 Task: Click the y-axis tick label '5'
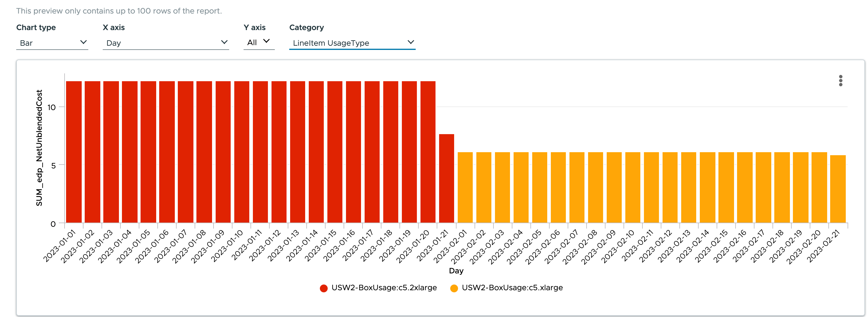point(53,165)
